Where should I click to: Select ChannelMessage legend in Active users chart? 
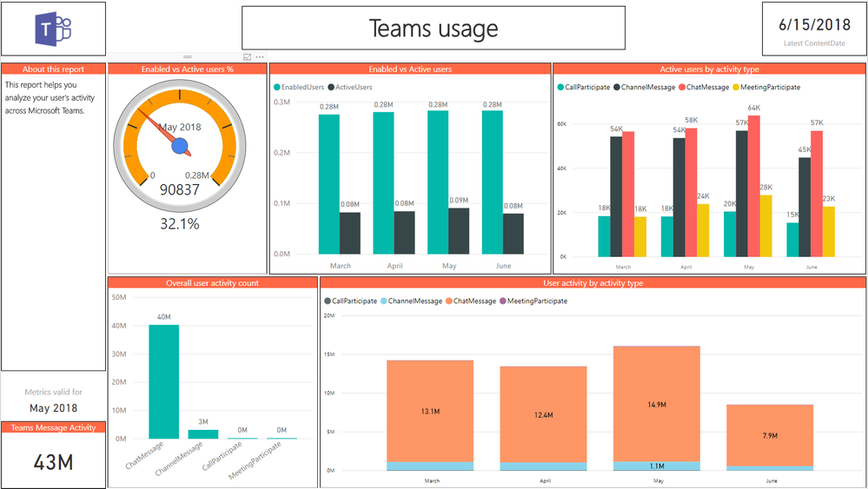coord(645,88)
